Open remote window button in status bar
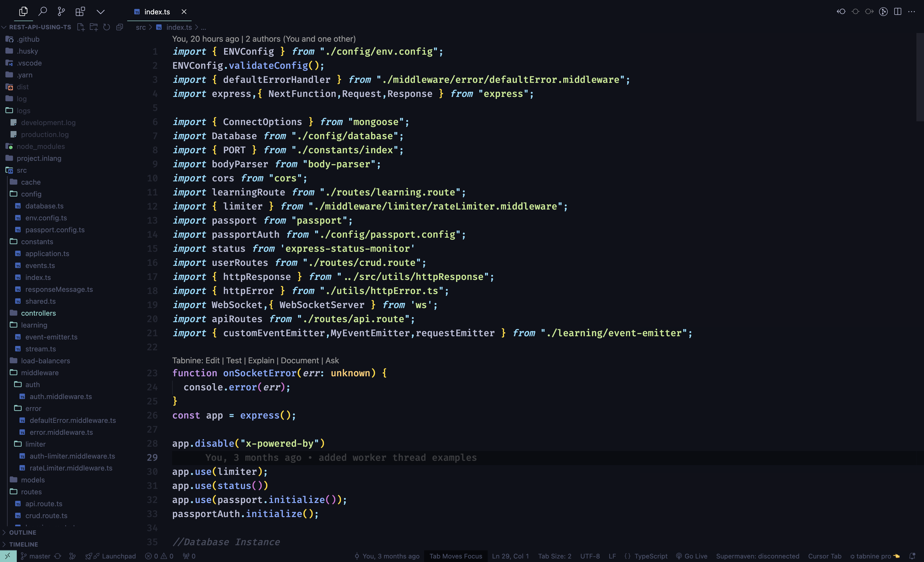 click(8, 556)
